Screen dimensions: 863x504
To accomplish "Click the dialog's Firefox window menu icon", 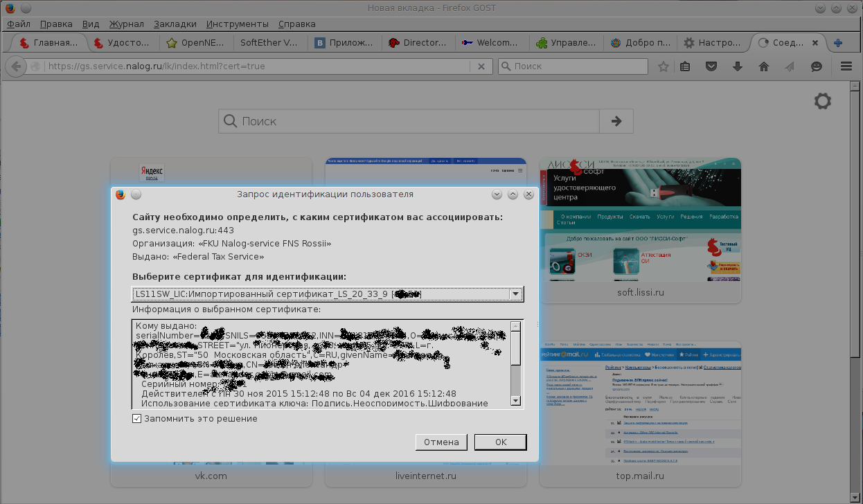I will (121, 195).
